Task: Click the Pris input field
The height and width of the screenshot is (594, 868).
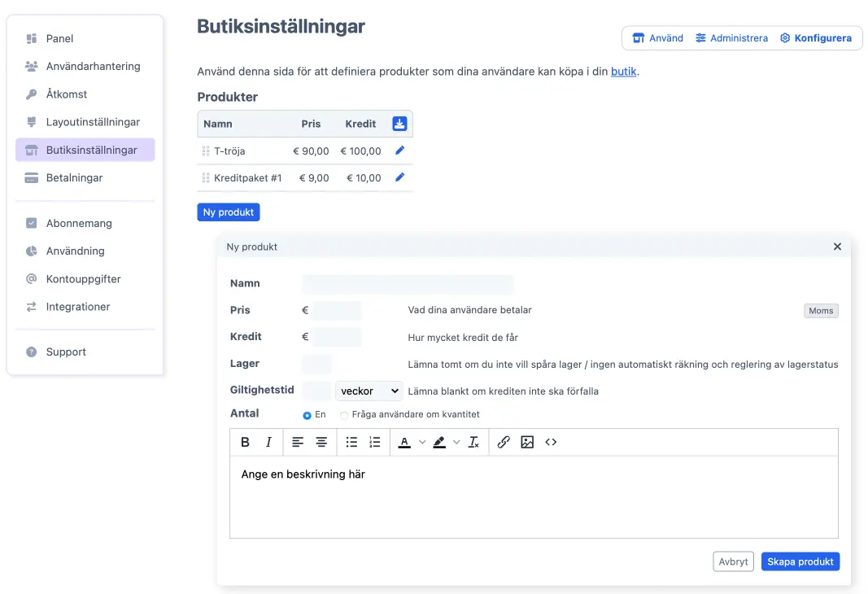Action: point(337,310)
